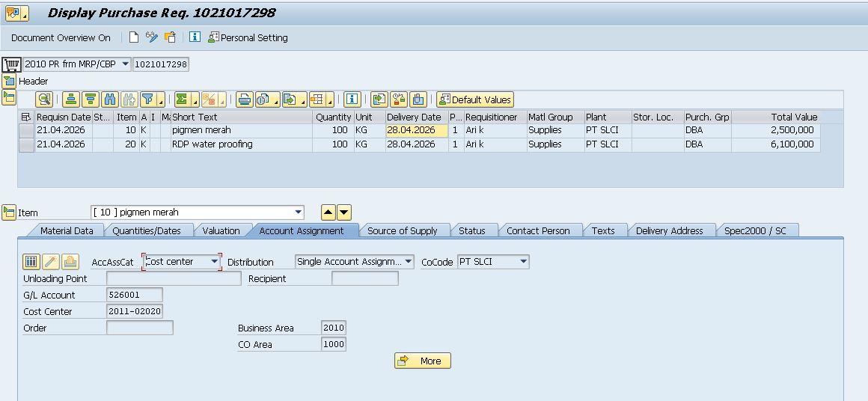
Task: Click the Print icon in item toolbar
Action: (x=244, y=100)
